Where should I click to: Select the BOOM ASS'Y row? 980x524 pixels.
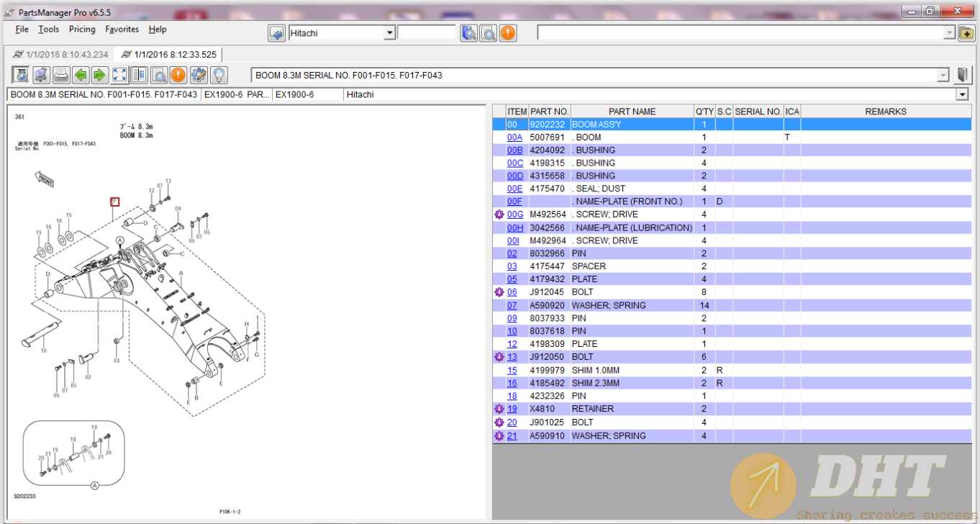click(x=732, y=125)
